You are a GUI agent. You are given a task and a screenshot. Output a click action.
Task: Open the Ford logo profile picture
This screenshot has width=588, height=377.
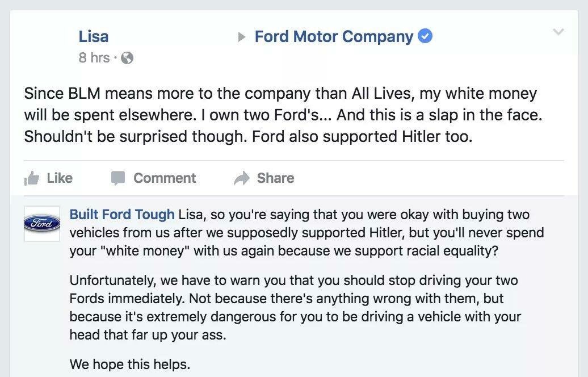[42, 223]
